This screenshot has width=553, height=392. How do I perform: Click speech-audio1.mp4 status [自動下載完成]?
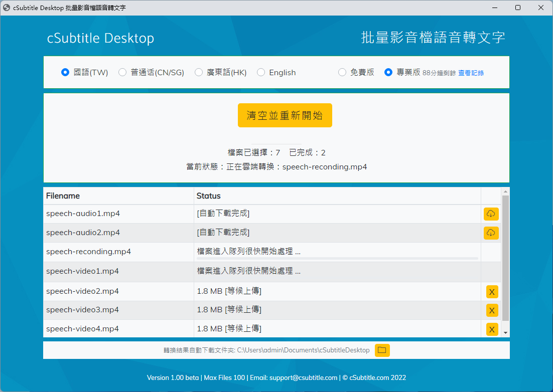[223, 214]
